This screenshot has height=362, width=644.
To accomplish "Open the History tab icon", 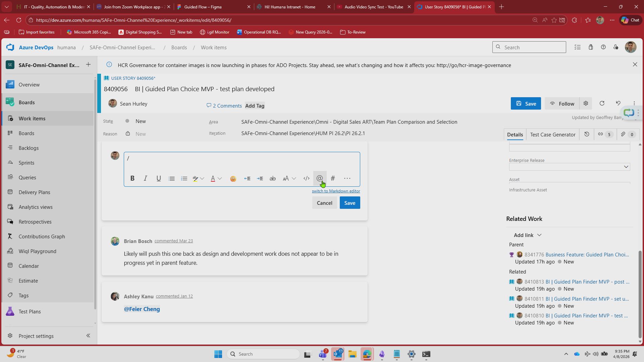I will point(587,134).
